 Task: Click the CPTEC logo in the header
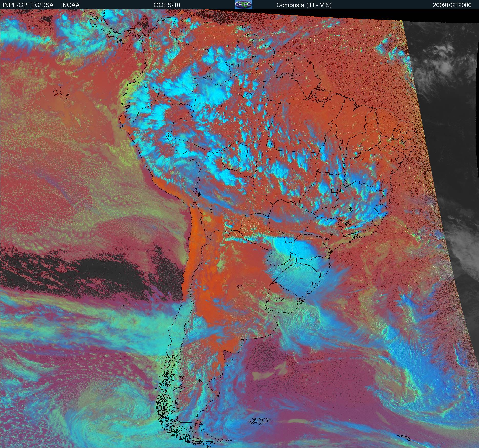[243, 5]
